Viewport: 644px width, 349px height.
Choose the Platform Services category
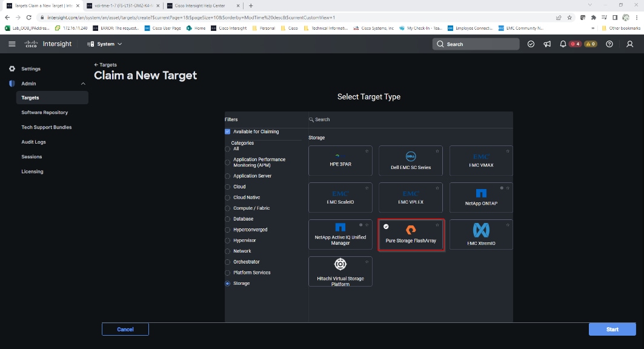228,273
